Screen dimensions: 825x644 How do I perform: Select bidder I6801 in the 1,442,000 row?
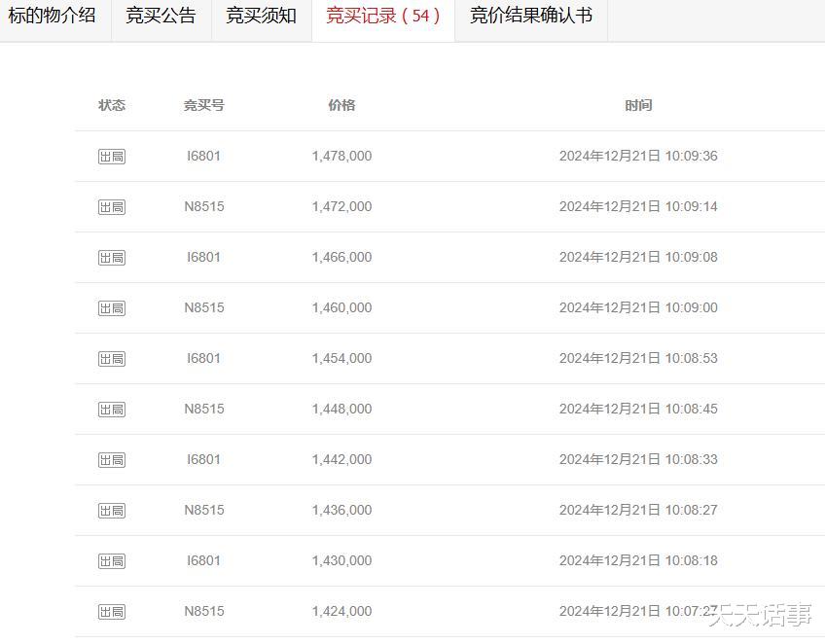(203, 459)
